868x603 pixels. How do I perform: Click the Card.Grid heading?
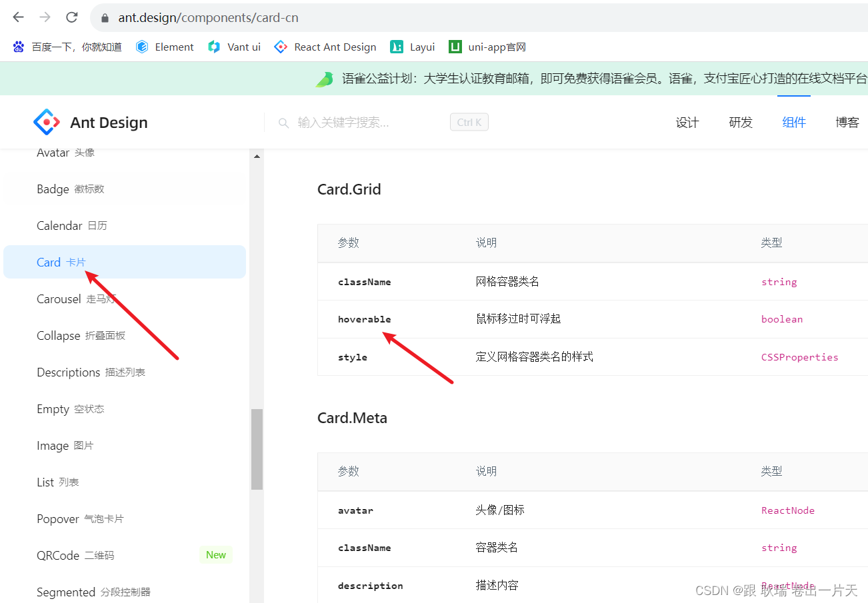(349, 189)
